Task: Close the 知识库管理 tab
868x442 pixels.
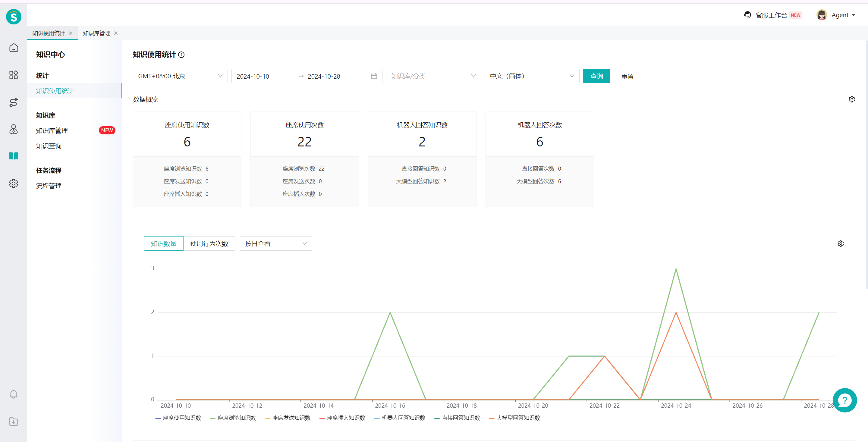Action: (115, 33)
